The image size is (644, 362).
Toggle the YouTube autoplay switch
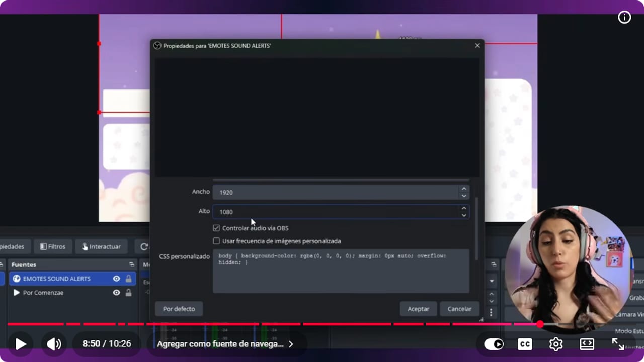[x=494, y=344]
